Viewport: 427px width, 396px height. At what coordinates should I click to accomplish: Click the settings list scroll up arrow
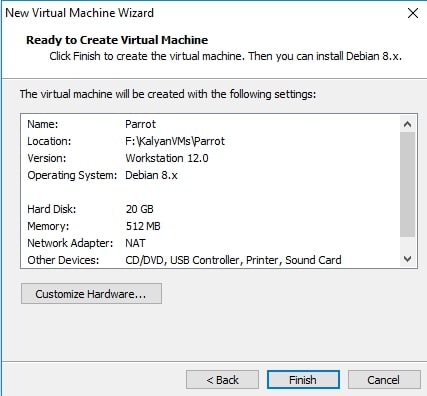407,124
